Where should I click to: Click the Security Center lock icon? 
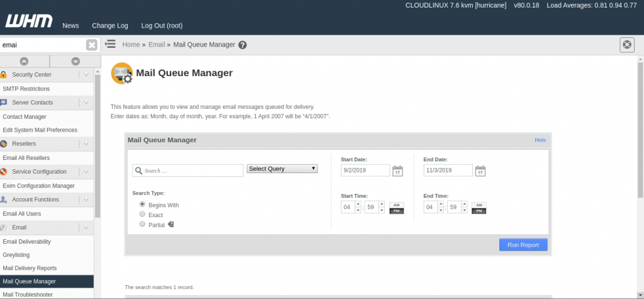[x=4, y=74]
